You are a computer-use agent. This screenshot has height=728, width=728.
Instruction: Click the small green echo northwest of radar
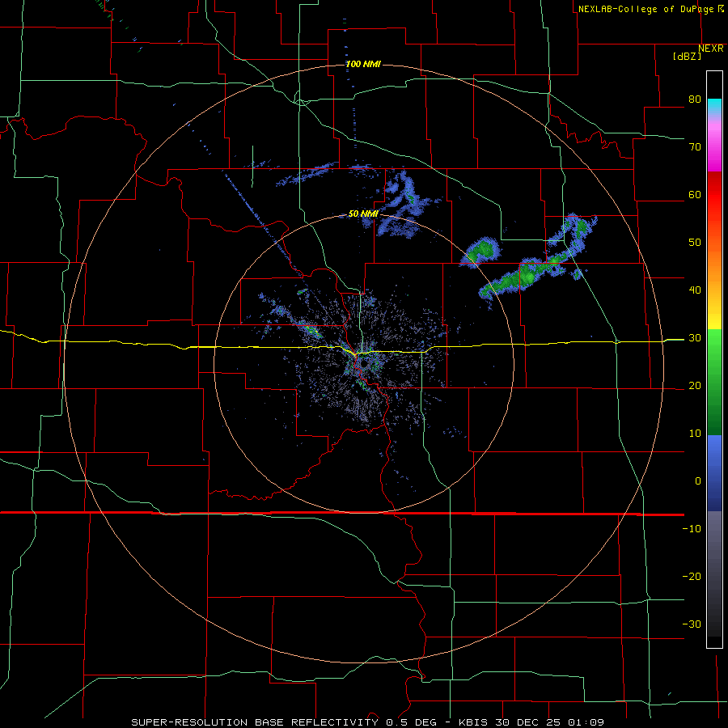(310, 330)
